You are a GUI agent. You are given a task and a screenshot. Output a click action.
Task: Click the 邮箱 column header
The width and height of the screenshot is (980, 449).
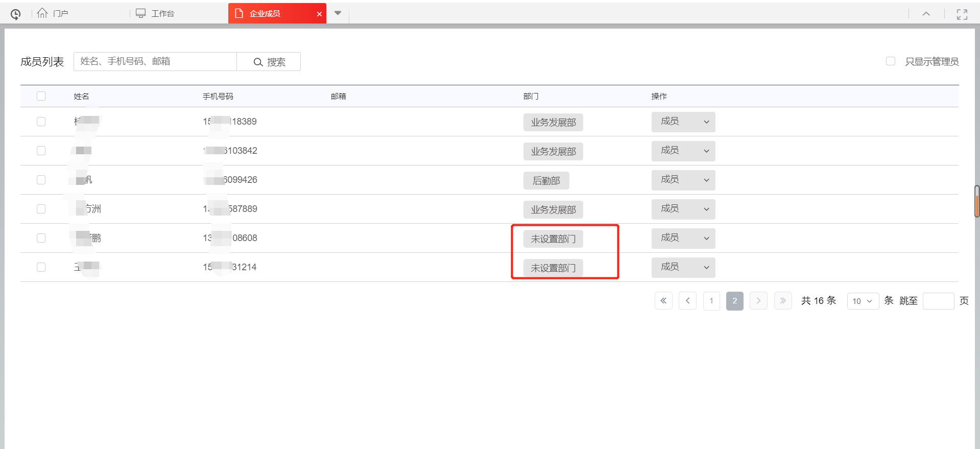339,96
